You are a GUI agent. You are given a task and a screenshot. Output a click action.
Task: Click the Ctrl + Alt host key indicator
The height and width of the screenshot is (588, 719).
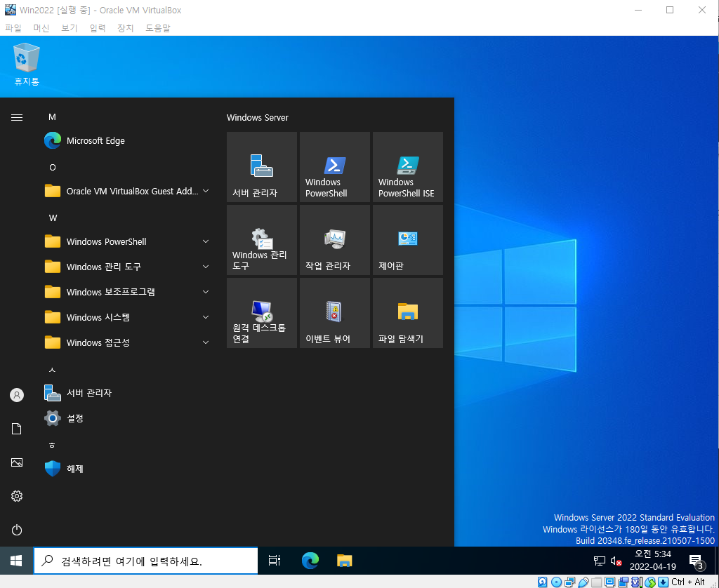click(688, 582)
